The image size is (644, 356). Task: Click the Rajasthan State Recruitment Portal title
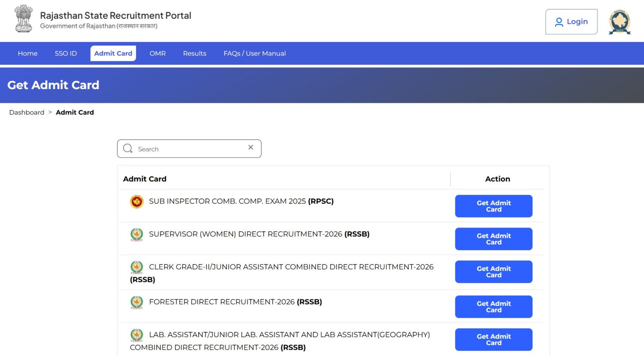pyautogui.click(x=116, y=16)
